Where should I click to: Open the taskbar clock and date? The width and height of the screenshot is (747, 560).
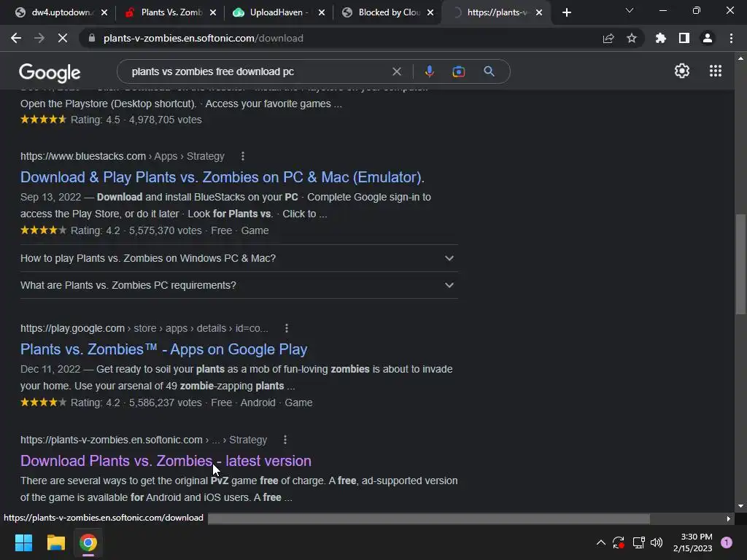tap(692, 542)
